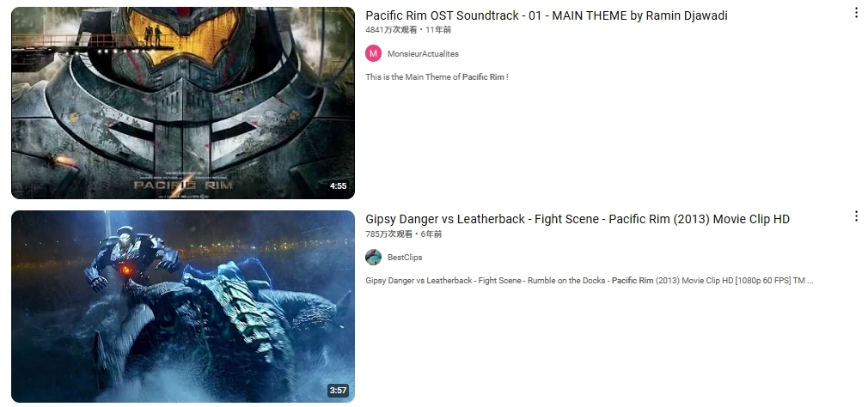Open more options for Gipsy Danger video
Screen dimensions: 868x407
(856, 216)
